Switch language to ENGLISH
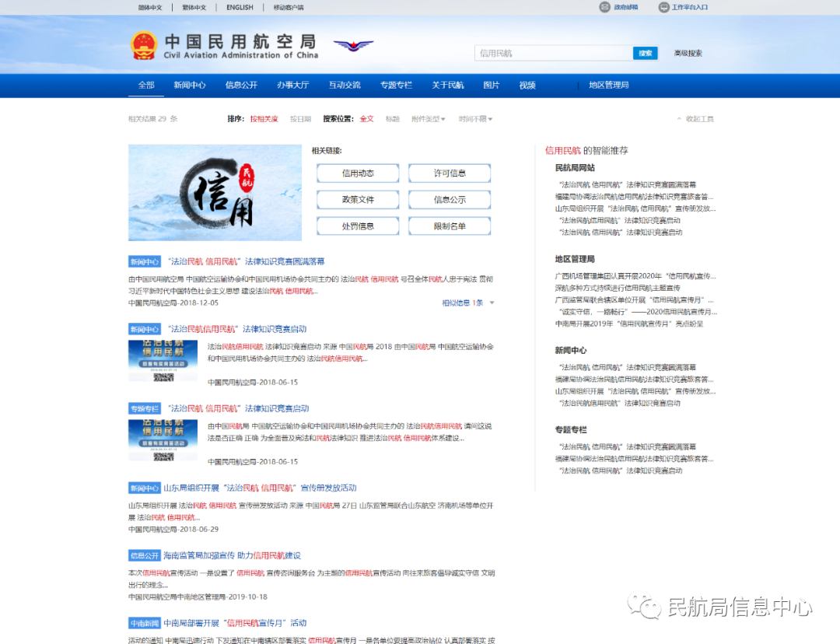840x644 pixels. [x=240, y=8]
